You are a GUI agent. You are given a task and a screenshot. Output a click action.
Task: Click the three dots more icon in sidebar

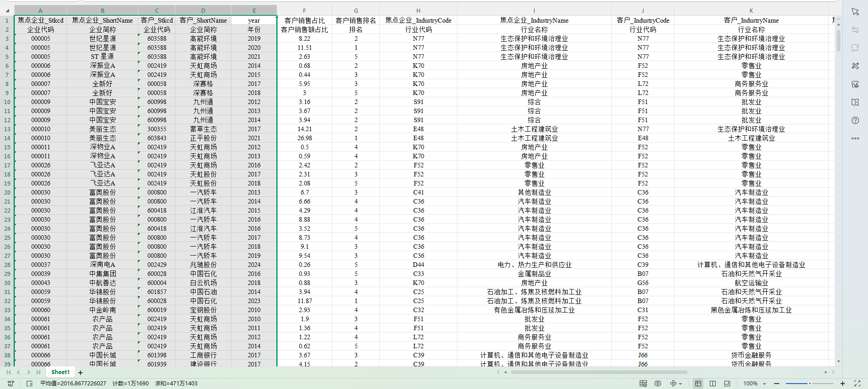coord(855,138)
